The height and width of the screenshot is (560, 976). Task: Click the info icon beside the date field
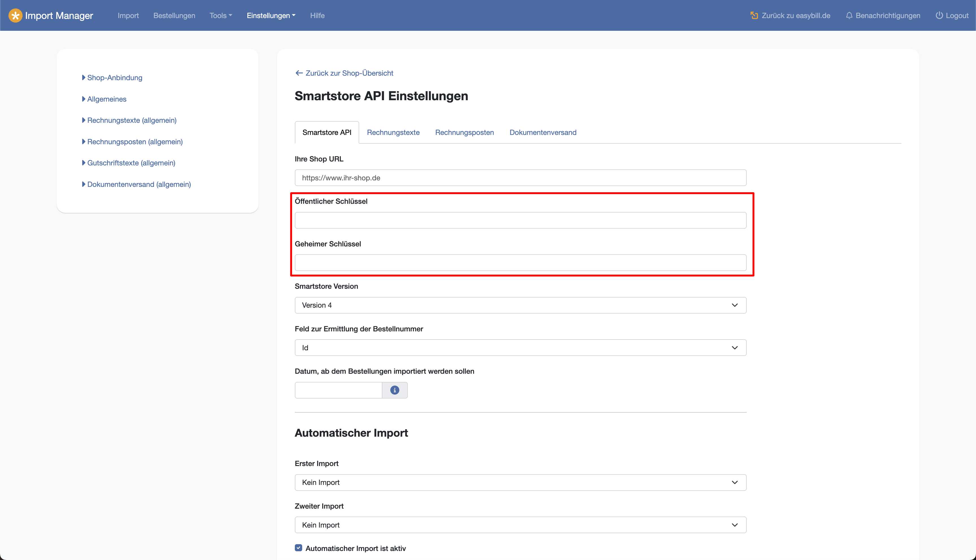(394, 390)
